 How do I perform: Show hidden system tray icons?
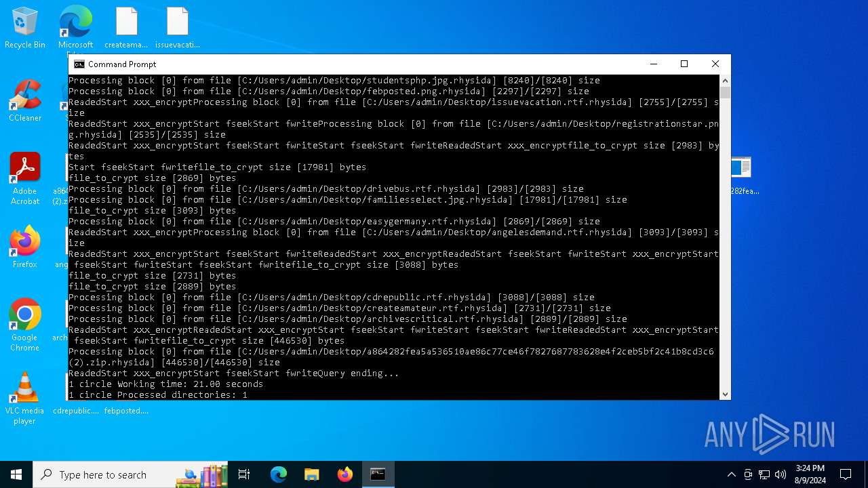click(731, 474)
